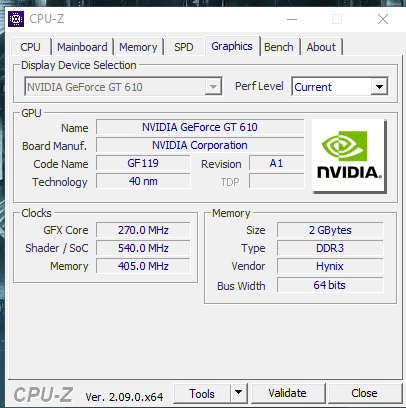Viewport: 406px width, 408px height.
Task: Minimize the CPU-Z window
Action: click(292, 19)
